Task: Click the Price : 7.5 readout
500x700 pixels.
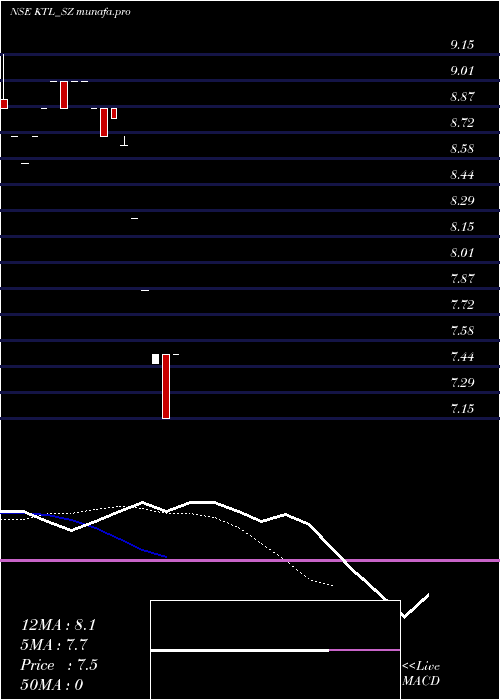Action: point(59,665)
